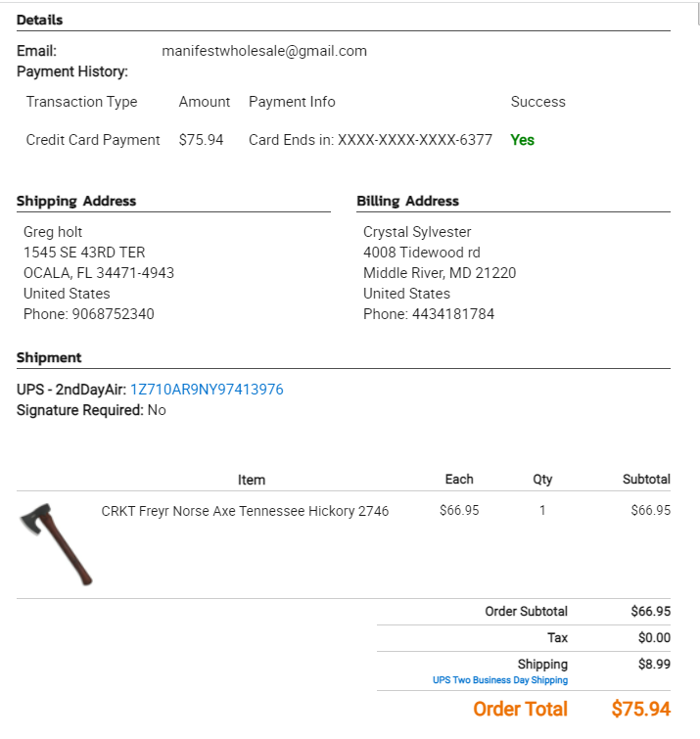The height and width of the screenshot is (739, 700).
Task: Open the UPS Two Business Day Shipping link
Action: 500,680
